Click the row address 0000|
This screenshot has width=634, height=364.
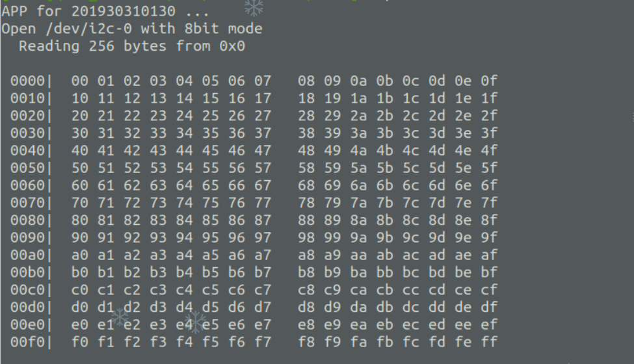[32, 81]
